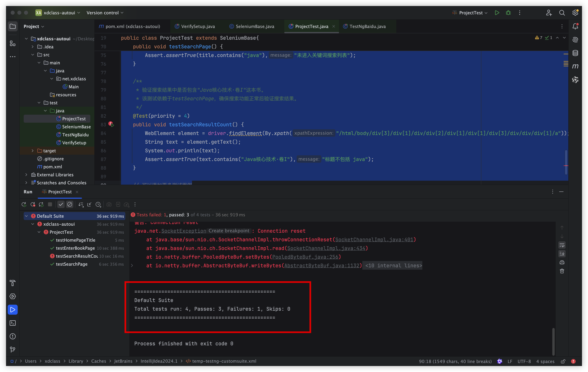Expand the .idea folder
Screen dimensions: 588x372
tap(32, 47)
